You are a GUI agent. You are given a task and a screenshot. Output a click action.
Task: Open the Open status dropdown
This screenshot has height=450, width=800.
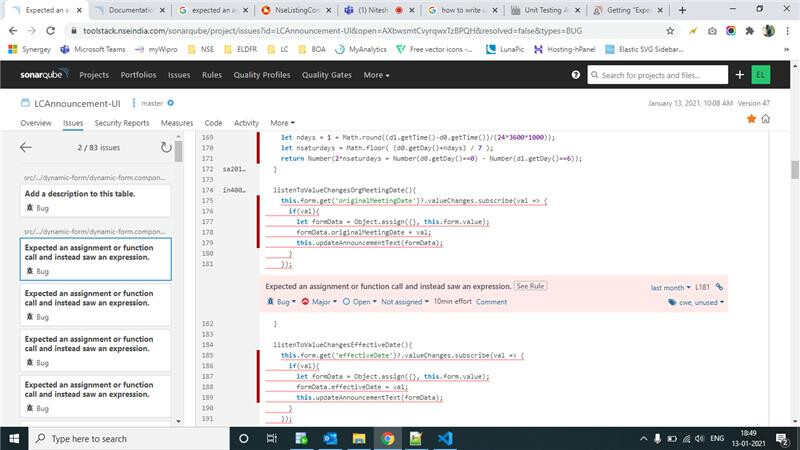360,302
